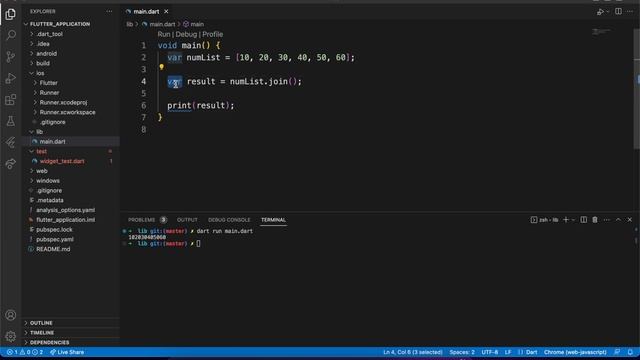
Task: Open the Live Share activity bar view
Action: tap(11, 164)
